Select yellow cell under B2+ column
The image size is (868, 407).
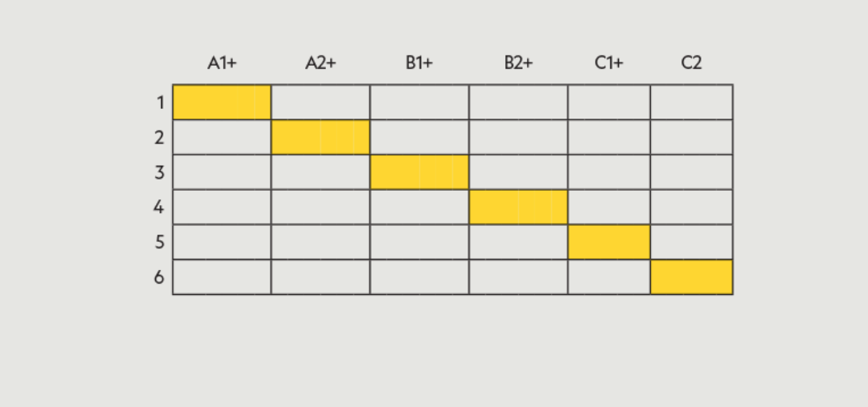(518, 207)
